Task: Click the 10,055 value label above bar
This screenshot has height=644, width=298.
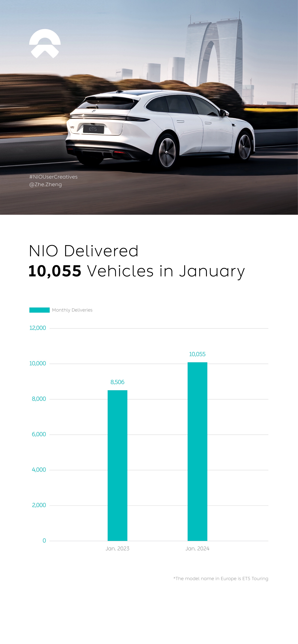Action: click(197, 354)
